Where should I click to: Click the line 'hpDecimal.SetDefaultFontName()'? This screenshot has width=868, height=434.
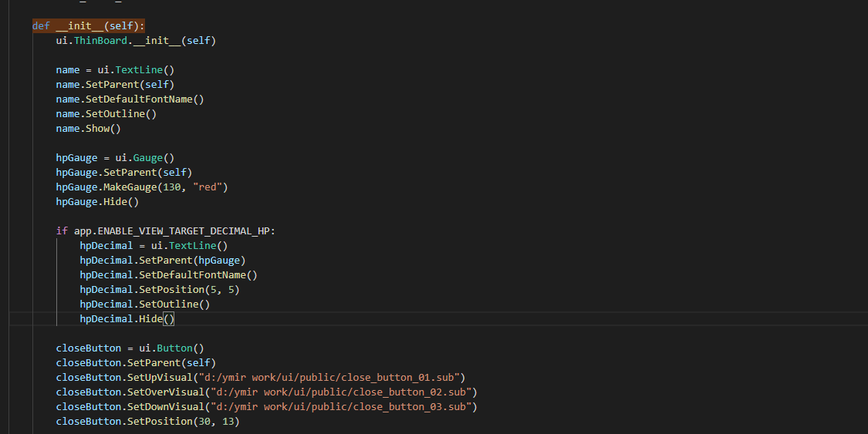(169, 274)
